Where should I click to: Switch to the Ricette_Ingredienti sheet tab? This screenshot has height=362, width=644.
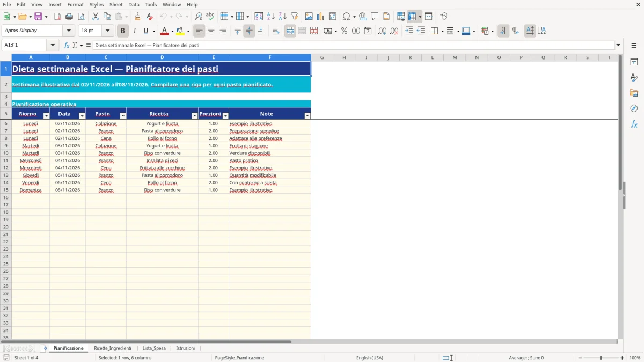tap(113, 348)
